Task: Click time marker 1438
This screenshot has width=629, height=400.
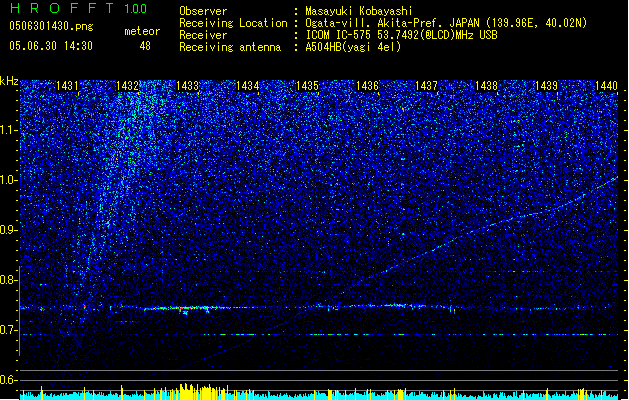Action: pos(486,86)
